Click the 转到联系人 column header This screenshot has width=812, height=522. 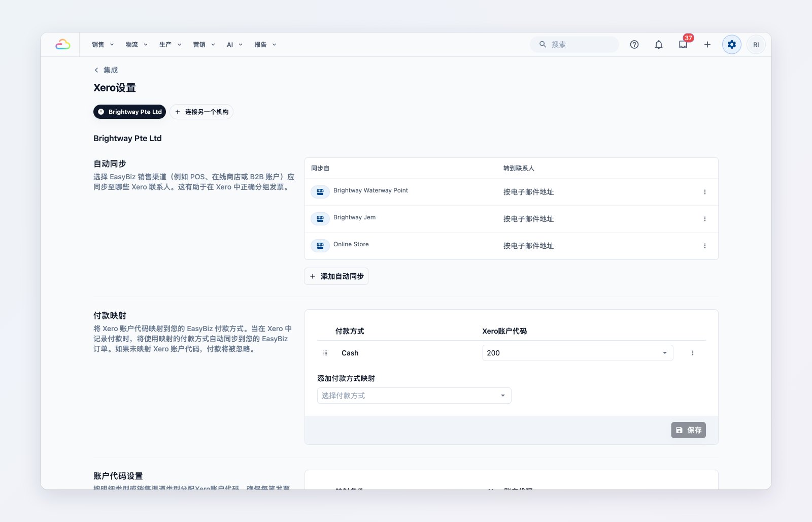519,168
